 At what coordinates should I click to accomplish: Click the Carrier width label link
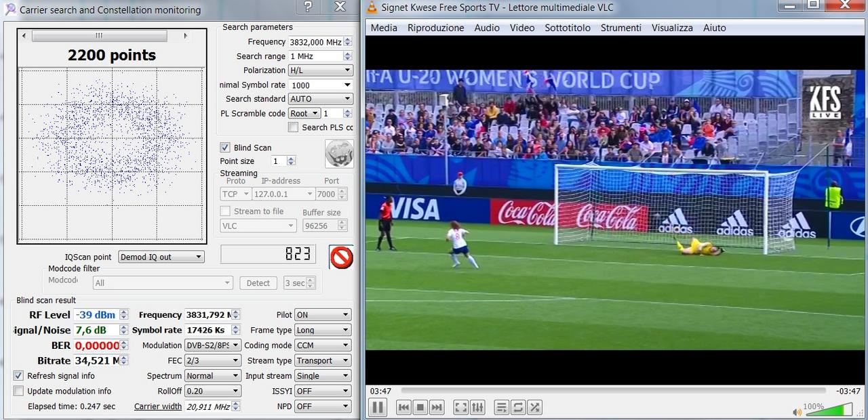click(x=158, y=406)
